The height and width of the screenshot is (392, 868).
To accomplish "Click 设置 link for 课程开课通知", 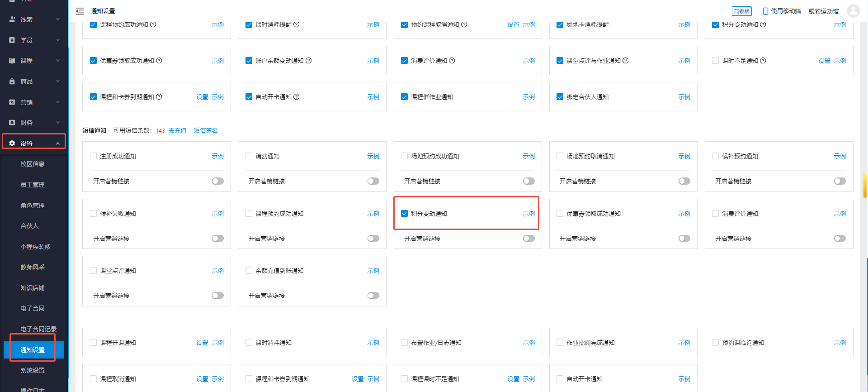I will point(202,343).
